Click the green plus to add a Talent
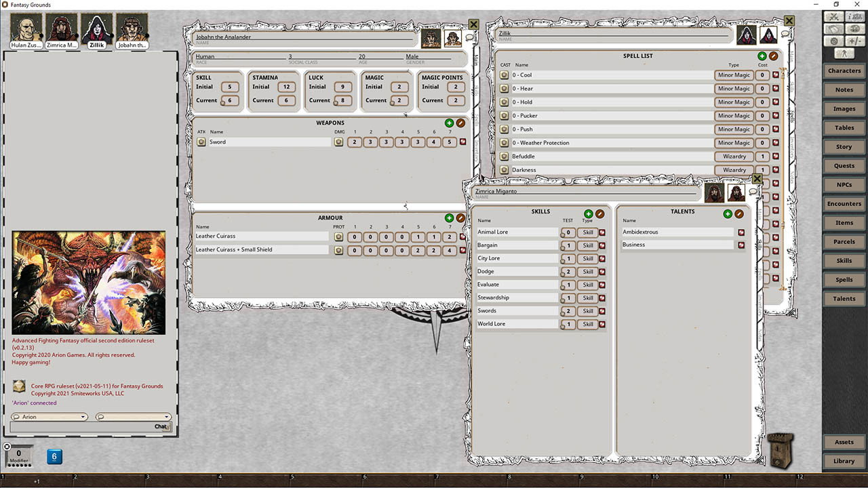This screenshot has width=868, height=488. 728,213
